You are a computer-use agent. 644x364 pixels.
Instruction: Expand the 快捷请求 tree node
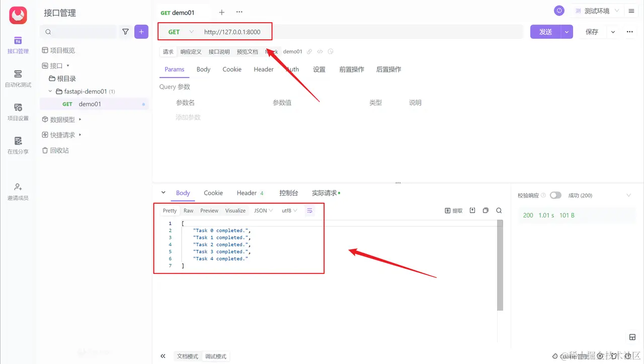pos(80,135)
